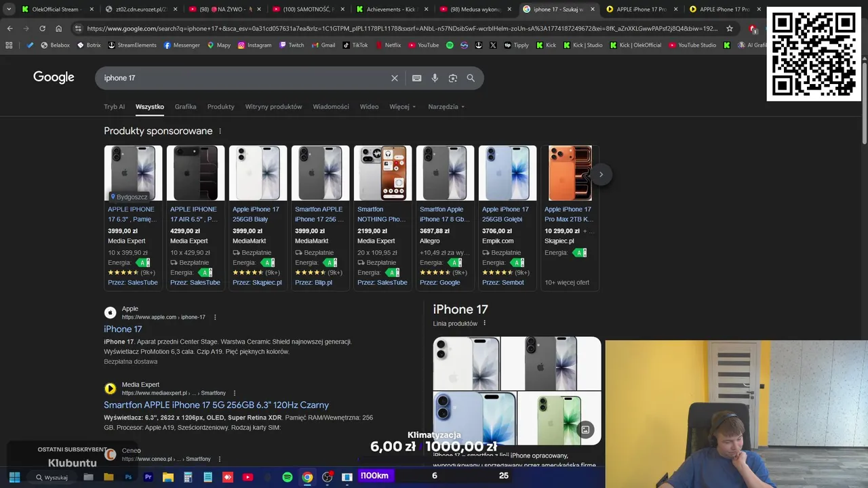View the green iPhone 17 image in panel
This screenshot has height=488, width=868.
pyautogui.click(x=559, y=418)
